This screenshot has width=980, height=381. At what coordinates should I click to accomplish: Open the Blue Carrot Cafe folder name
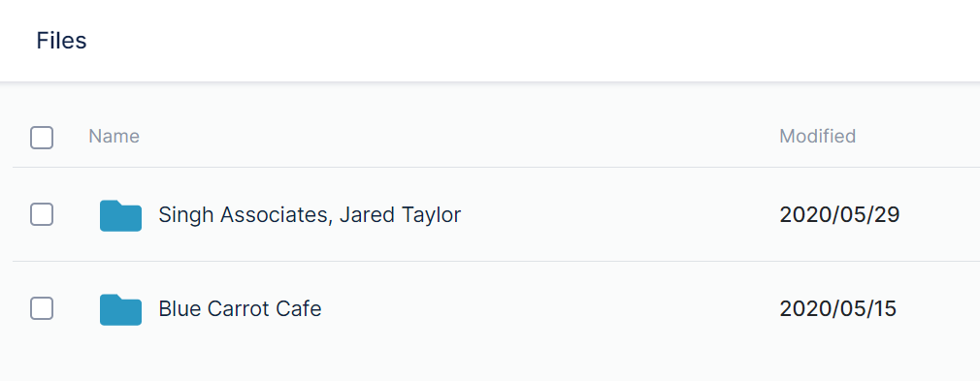pyautogui.click(x=240, y=308)
